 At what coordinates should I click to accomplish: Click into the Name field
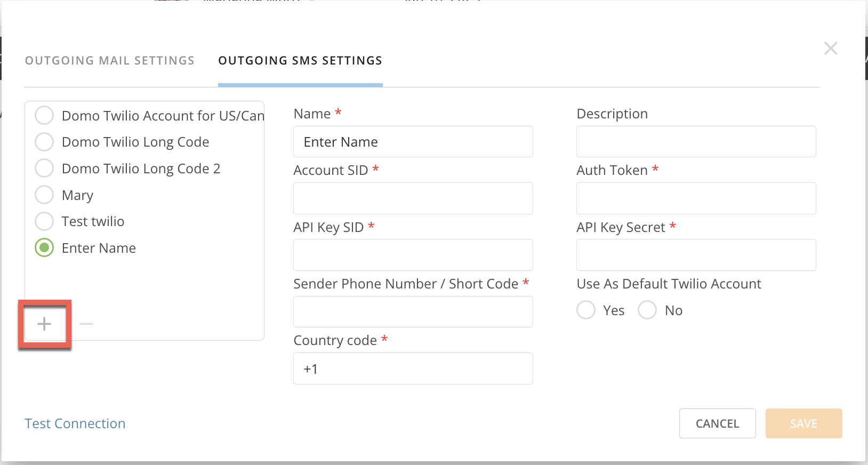tap(413, 141)
